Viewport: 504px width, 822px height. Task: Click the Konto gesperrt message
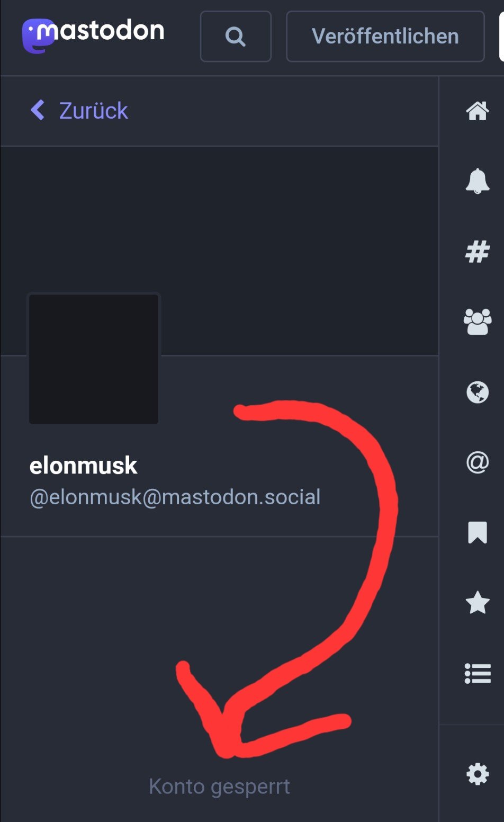pyautogui.click(x=219, y=787)
